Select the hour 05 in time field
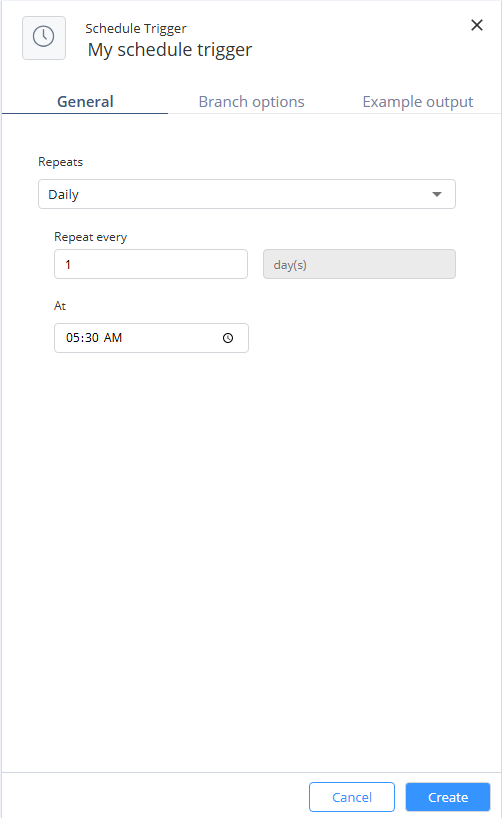This screenshot has height=818, width=503. (x=73, y=338)
